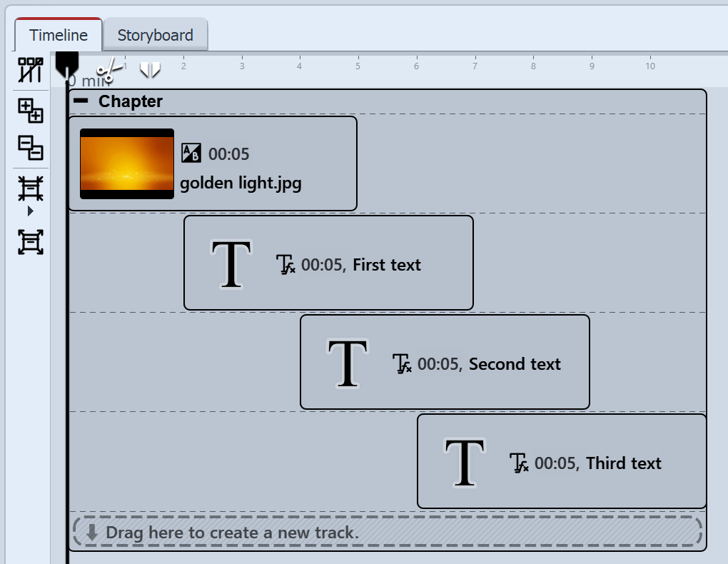Image resolution: width=728 pixels, height=564 pixels.
Task: Switch to the Storyboard tab
Action: 156,34
